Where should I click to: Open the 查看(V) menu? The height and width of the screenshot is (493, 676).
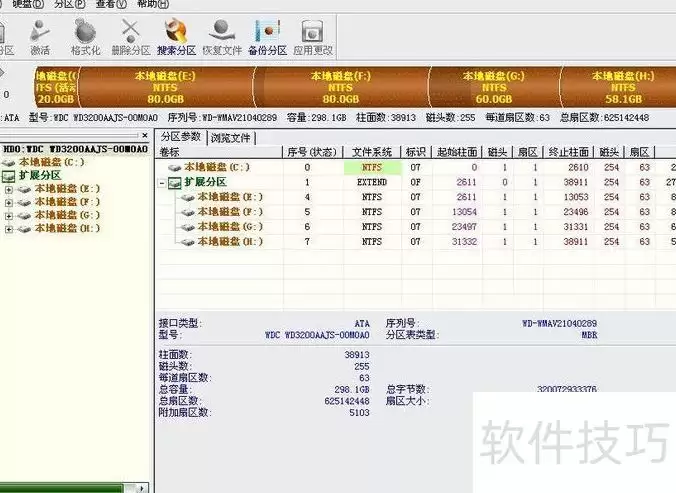111,4
